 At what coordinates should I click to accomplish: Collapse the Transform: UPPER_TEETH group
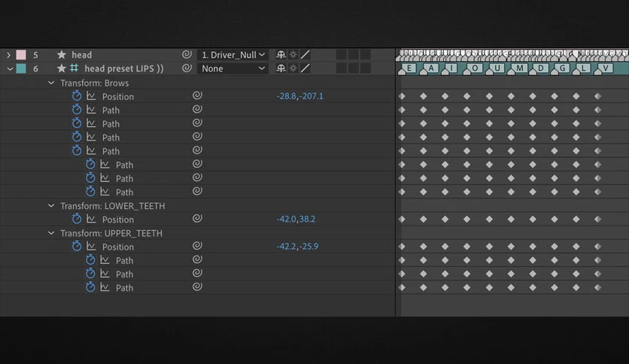pos(51,233)
